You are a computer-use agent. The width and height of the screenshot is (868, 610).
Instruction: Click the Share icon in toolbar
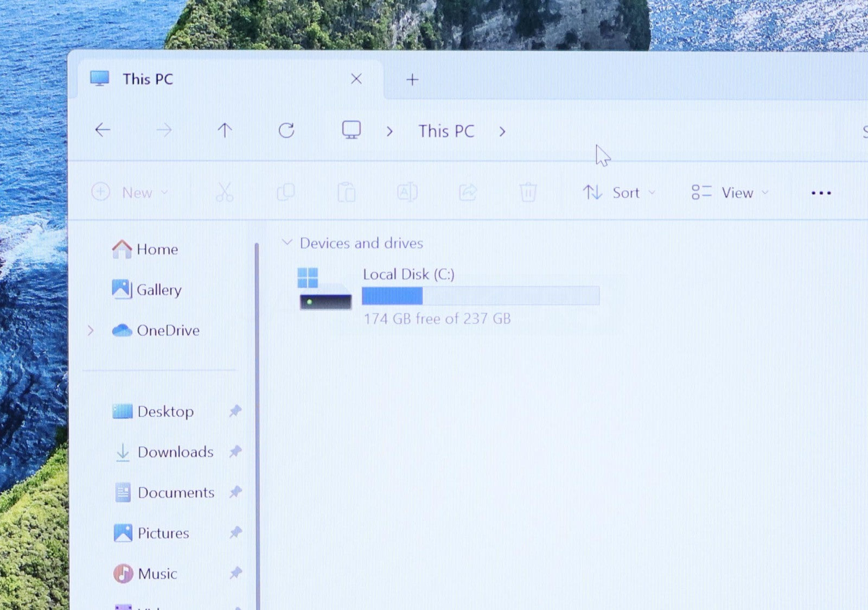click(x=468, y=193)
